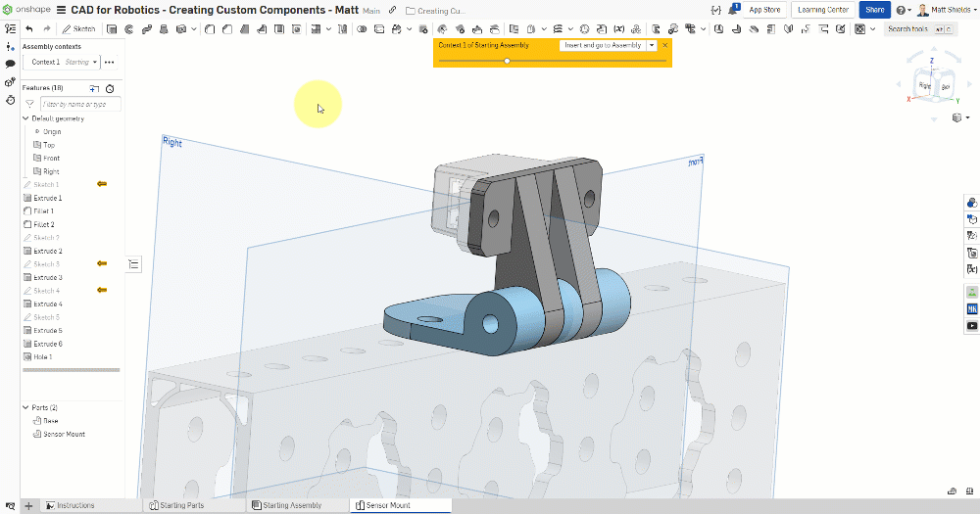Open dropdown arrow beside Insert and go to Assembly

tap(652, 45)
